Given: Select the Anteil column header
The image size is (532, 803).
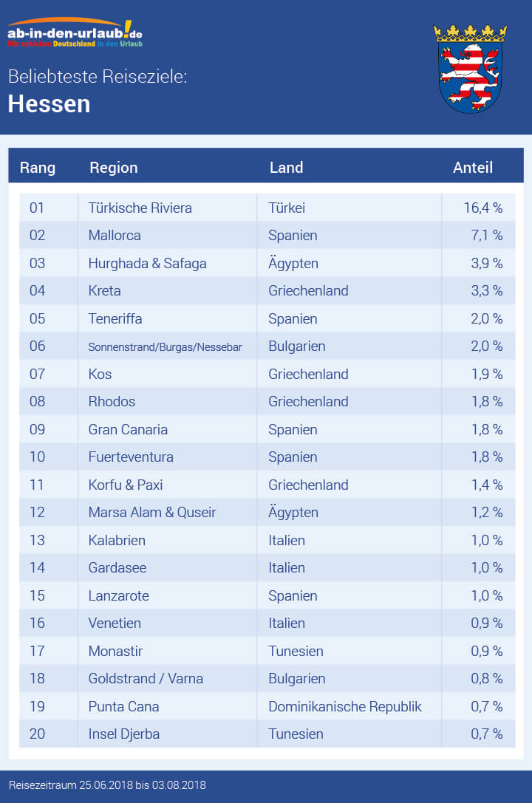Looking at the screenshot, I should click(x=473, y=168).
